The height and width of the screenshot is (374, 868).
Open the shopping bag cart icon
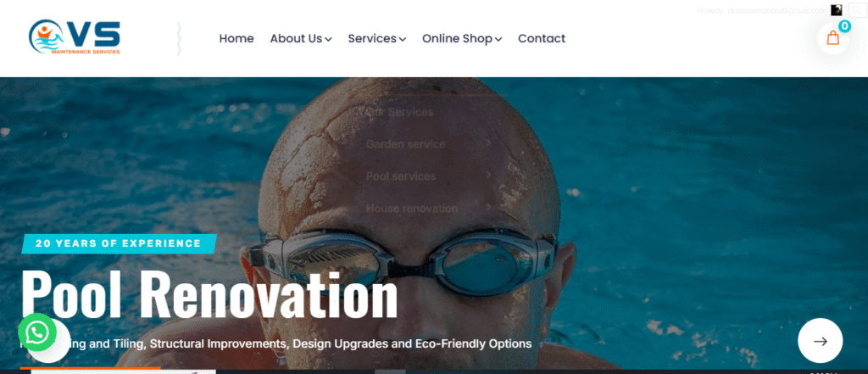pos(832,38)
